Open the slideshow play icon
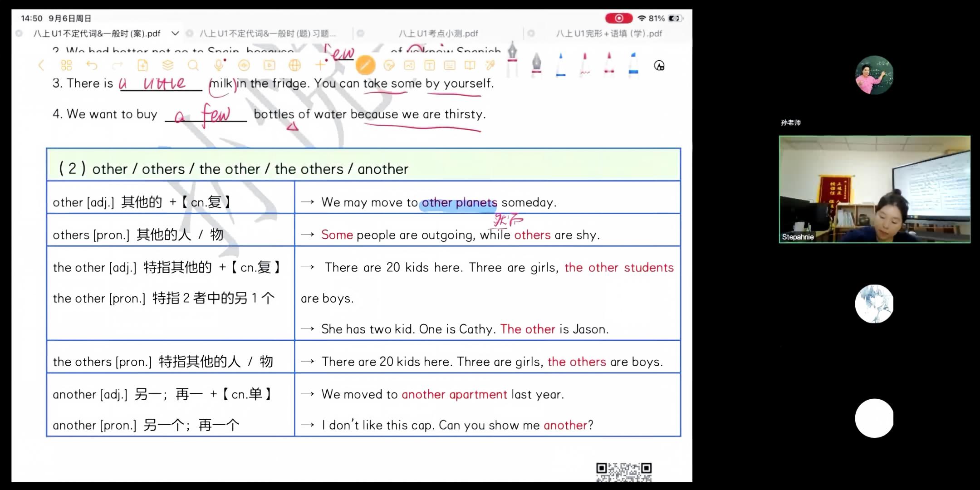Screen dimensions: 980x490 [269, 65]
